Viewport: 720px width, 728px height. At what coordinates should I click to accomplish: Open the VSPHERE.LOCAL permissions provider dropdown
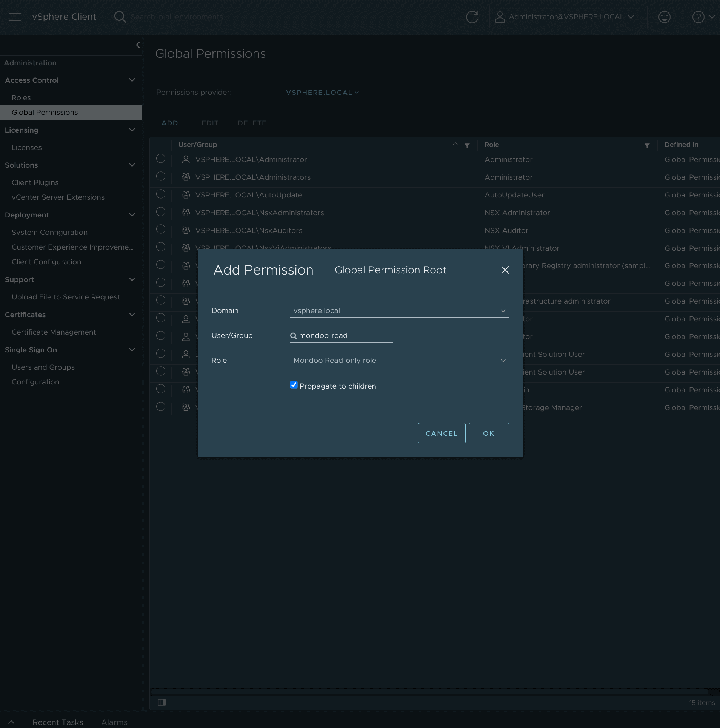coord(322,92)
